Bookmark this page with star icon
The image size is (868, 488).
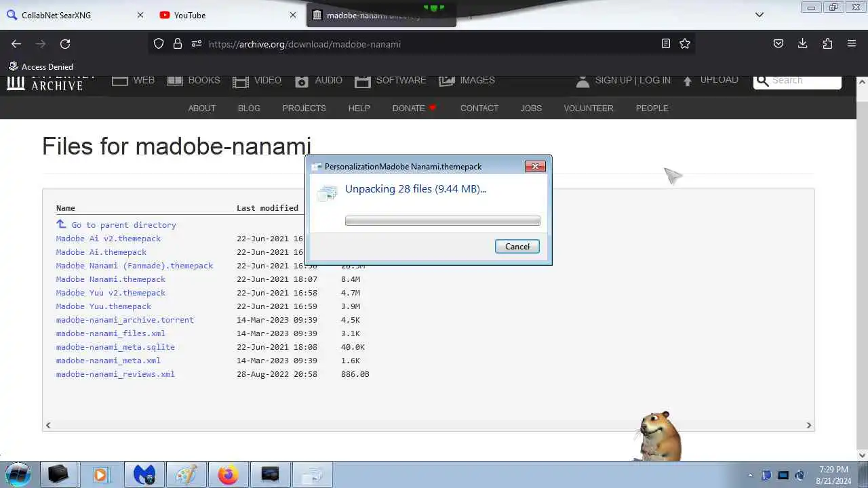click(685, 44)
